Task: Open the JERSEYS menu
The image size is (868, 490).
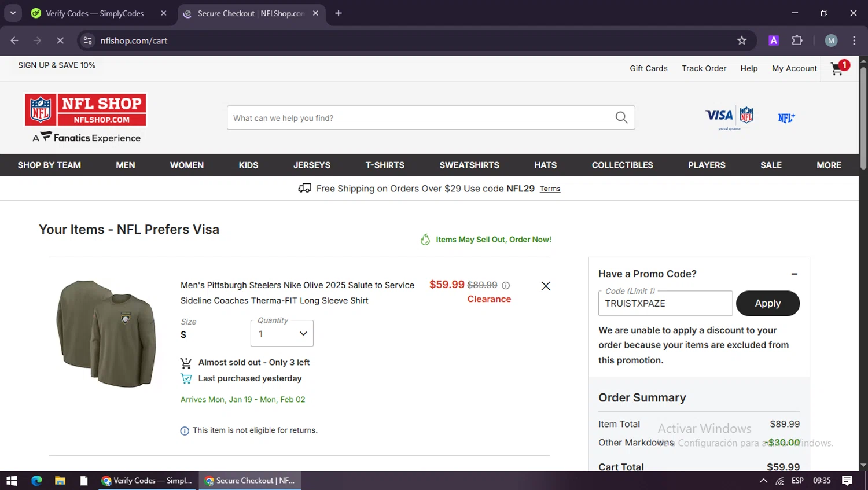Action: (x=312, y=165)
